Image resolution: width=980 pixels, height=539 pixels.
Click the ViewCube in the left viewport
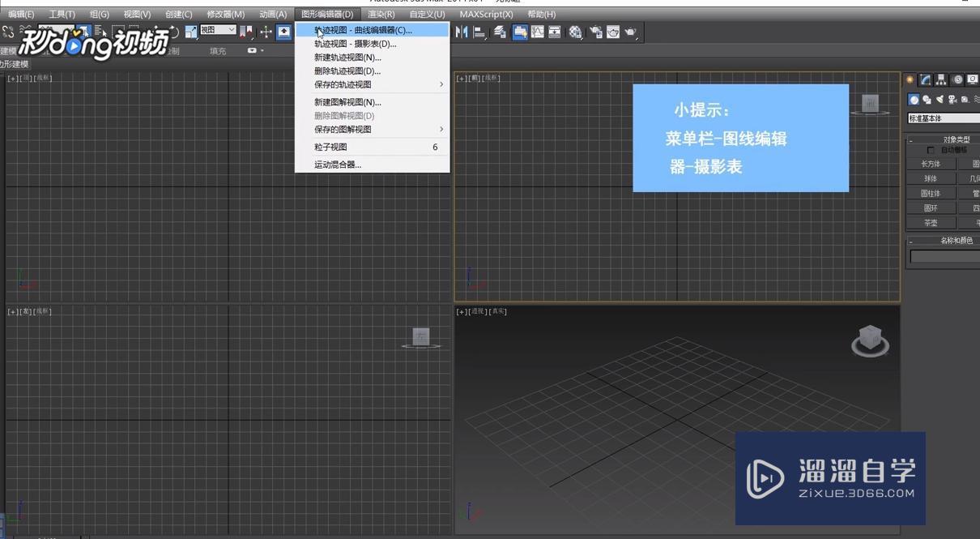(x=420, y=337)
